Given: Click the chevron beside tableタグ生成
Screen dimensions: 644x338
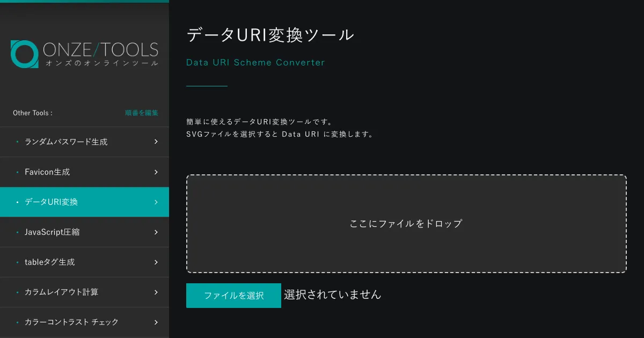Looking at the screenshot, I should tap(156, 262).
